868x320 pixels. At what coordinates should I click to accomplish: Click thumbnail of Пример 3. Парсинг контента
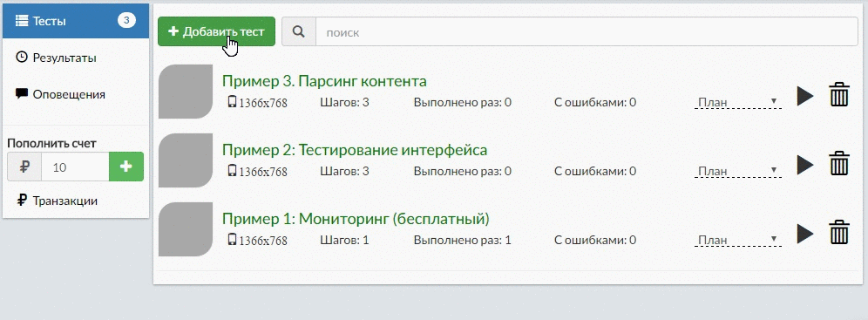click(186, 92)
